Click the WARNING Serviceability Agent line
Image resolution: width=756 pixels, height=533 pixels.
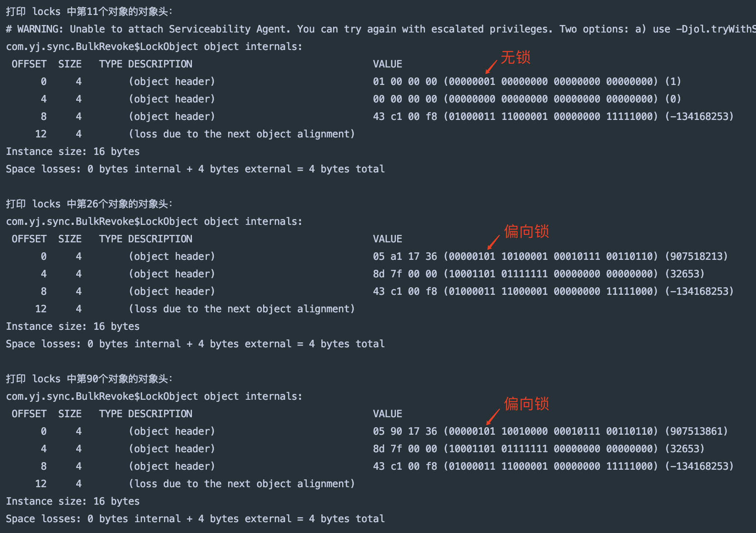pyautogui.click(x=381, y=29)
